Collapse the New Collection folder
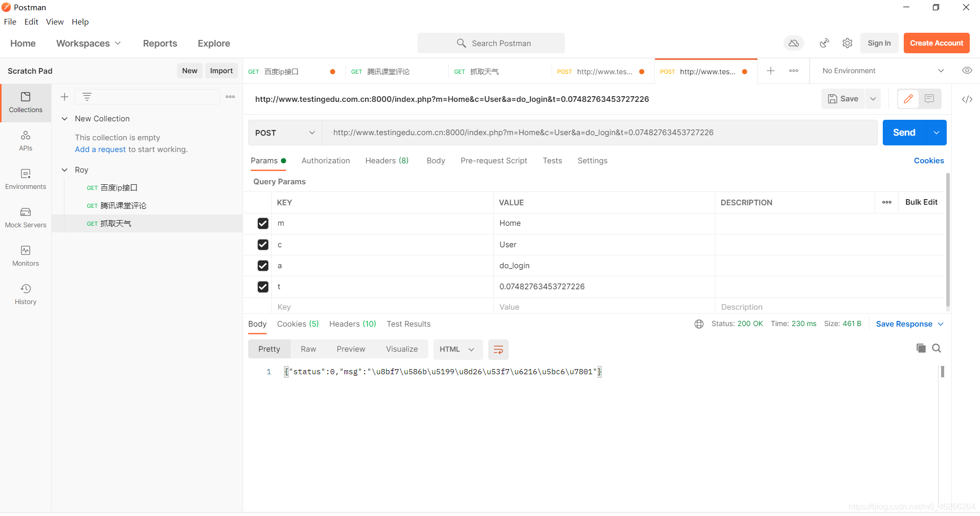The height and width of the screenshot is (516, 980). click(x=64, y=119)
